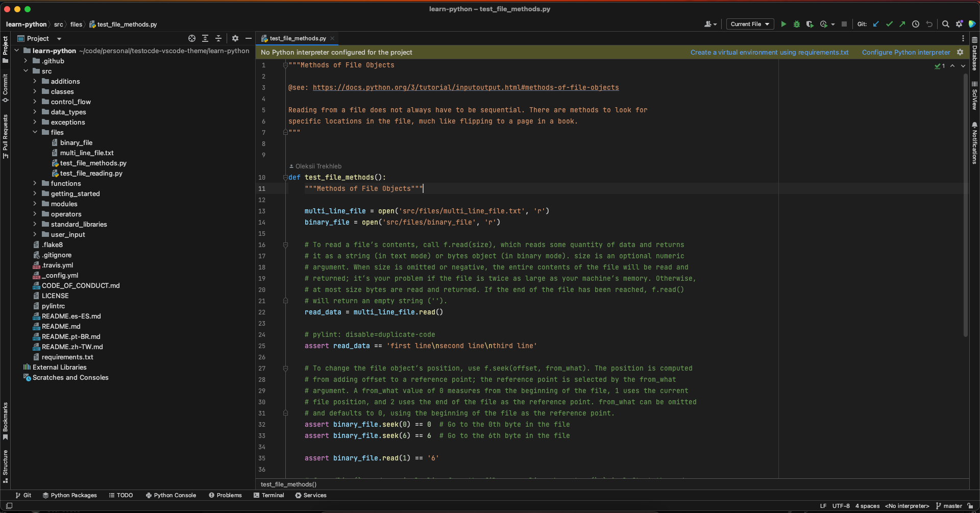Image resolution: width=980 pixels, height=513 pixels.
Task: Collapse all nodes in the Project panel
Action: tap(218, 38)
